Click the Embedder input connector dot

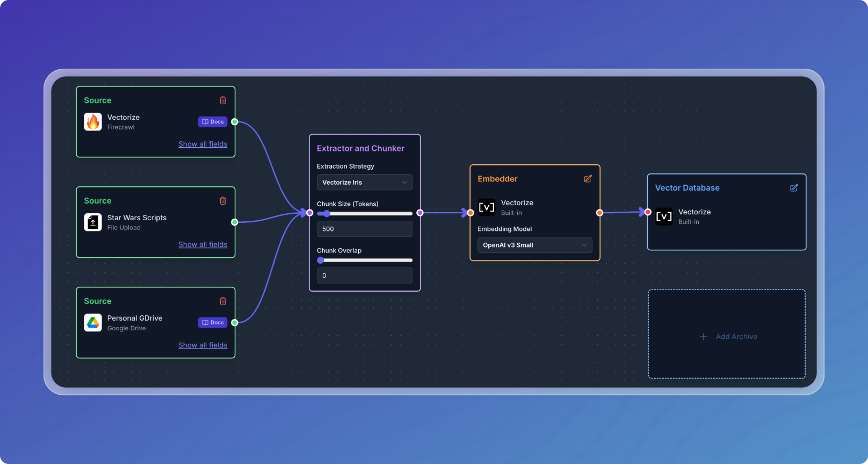tap(471, 213)
